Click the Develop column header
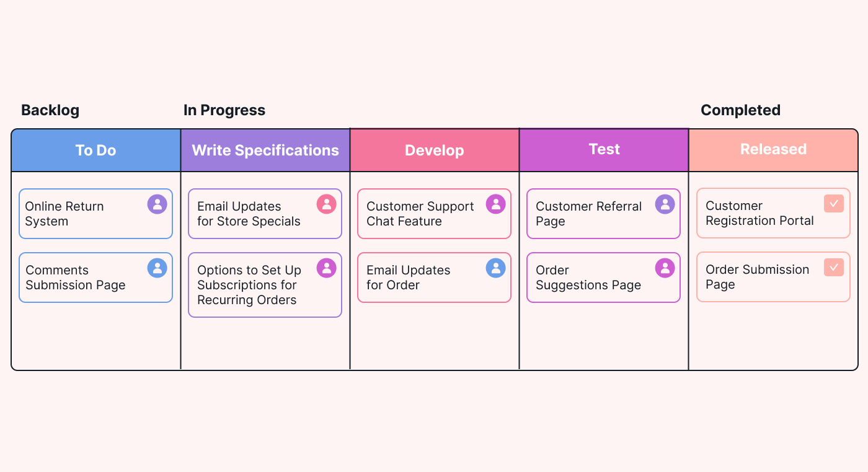The height and width of the screenshot is (472, 868). pyautogui.click(x=435, y=151)
